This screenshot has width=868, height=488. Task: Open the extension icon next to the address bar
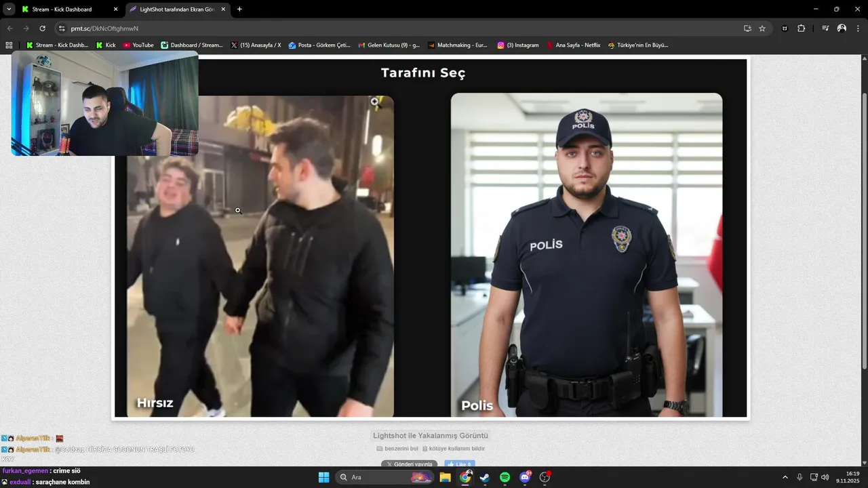[785, 28]
